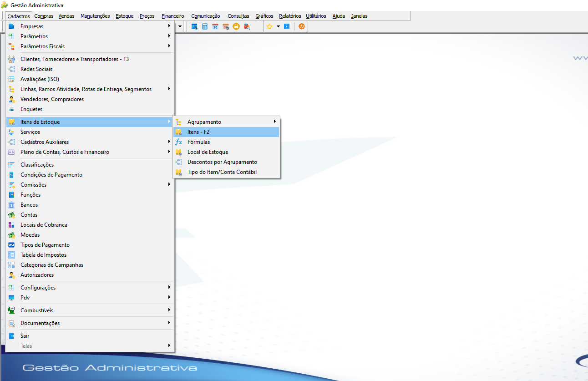Open the Gráficos menu
This screenshot has height=381, width=588.
[264, 16]
